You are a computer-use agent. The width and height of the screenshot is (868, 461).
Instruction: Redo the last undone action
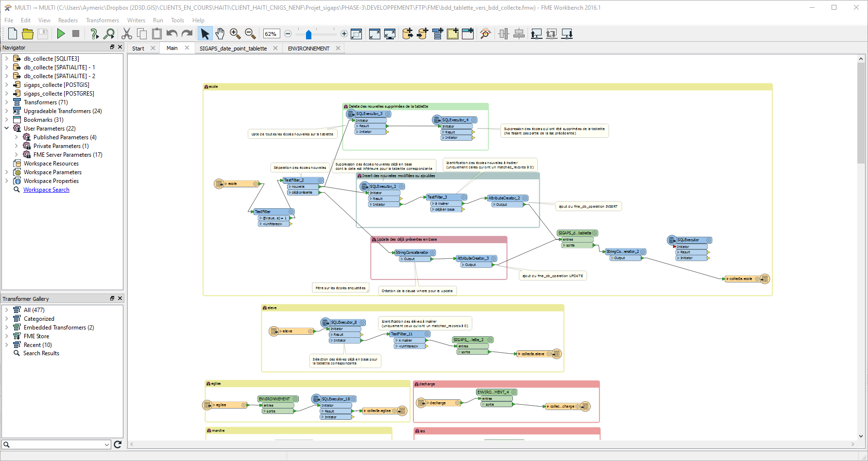click(187, 33)
